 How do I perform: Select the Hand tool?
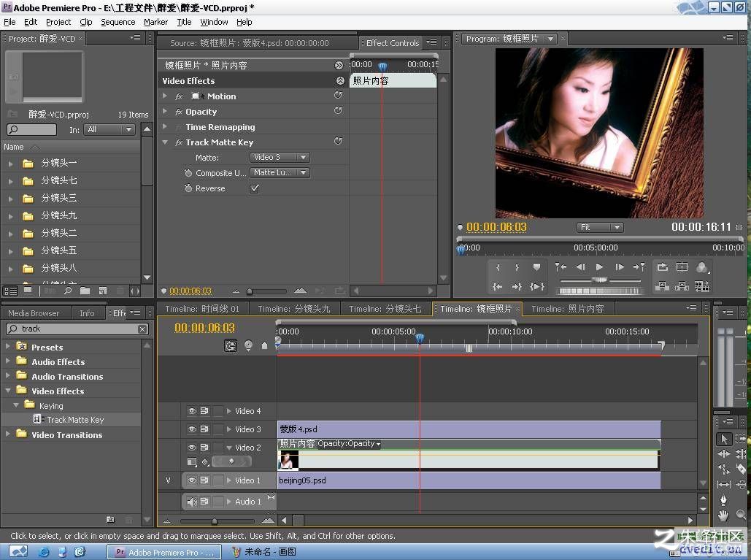click(723, 515)
